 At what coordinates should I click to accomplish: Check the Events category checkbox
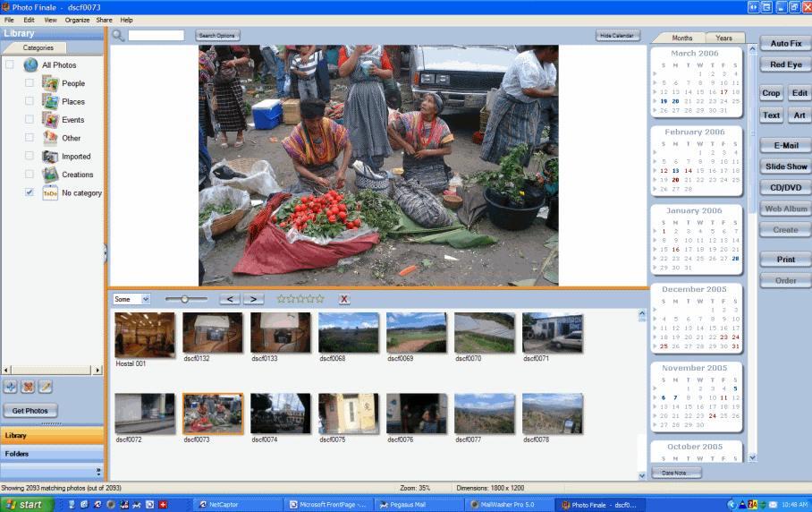click(30, 119)
